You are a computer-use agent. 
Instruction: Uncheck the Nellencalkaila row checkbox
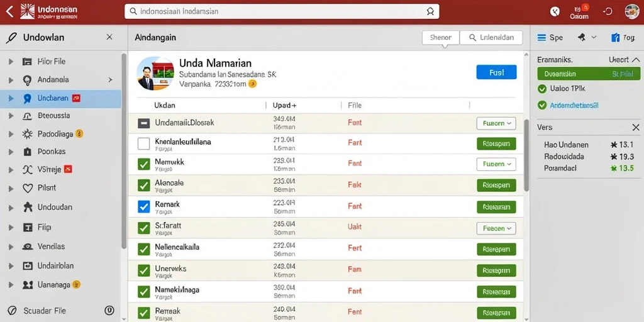[x=143, y=249]
